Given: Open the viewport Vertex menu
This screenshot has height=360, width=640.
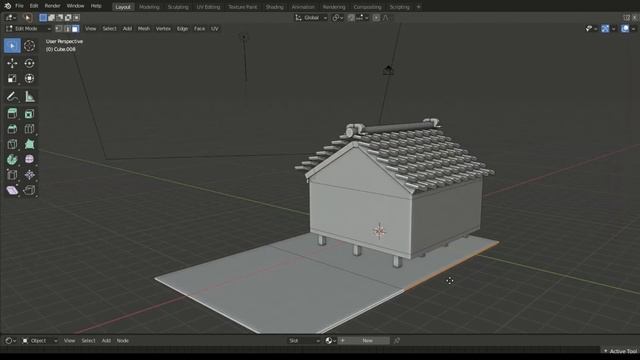Looking at the screenshot, I should click(x=163, y=29).
